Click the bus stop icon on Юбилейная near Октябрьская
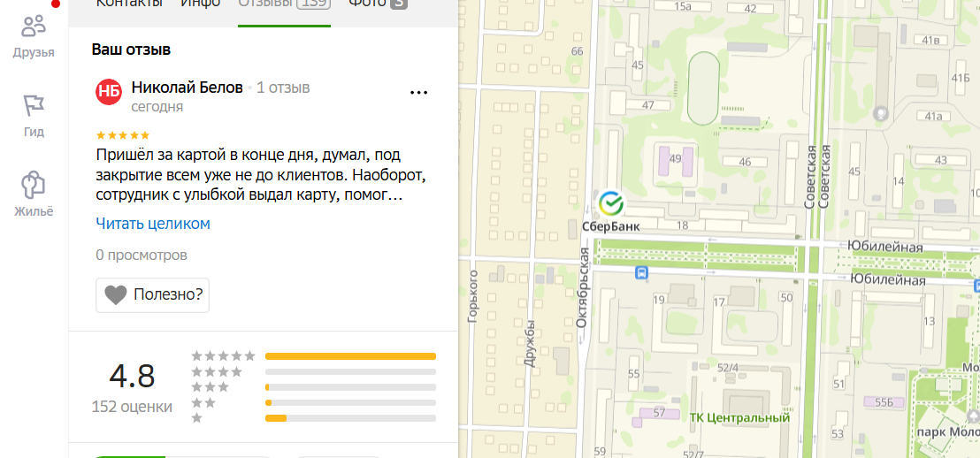Image resolution: width=980 pixels, height=458 pixels. tap(641, 272)
